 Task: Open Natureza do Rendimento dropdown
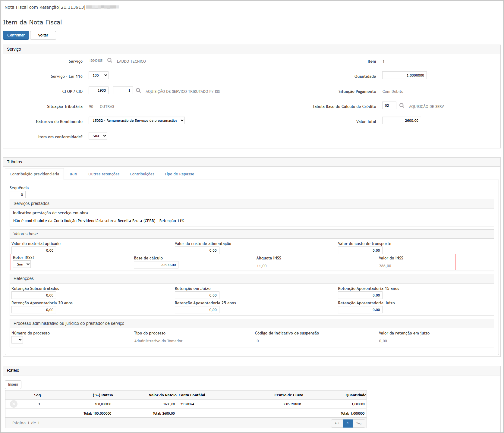click(x=137, y=121)
